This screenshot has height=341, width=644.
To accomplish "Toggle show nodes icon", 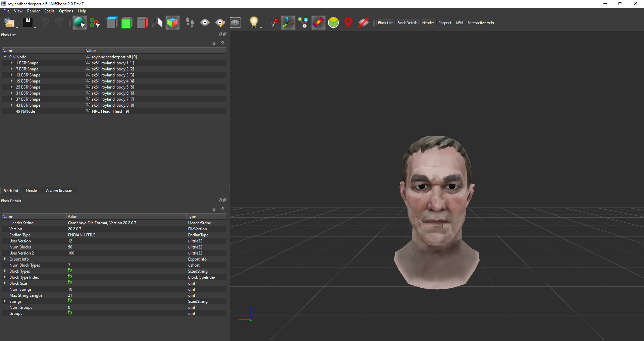I will 303,23.
